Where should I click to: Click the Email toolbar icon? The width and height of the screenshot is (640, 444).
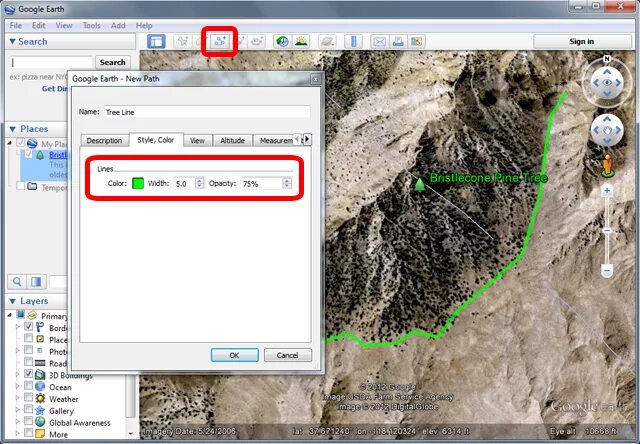click(x=380, y=41)
